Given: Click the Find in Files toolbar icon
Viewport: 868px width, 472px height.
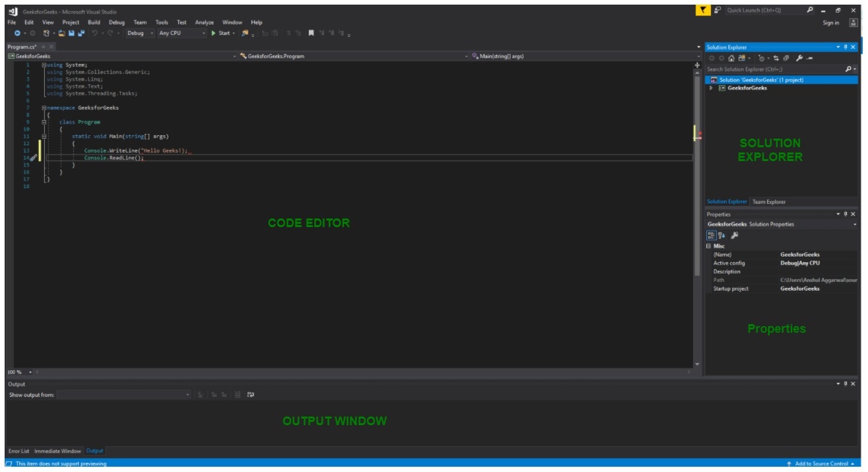Looking at the screenshot, I should pyautogui.click(x=245, y=33).
